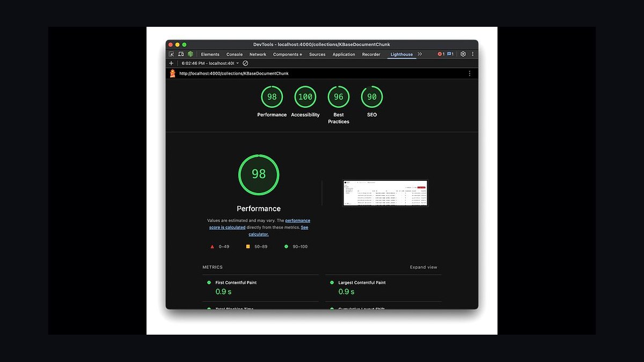Image resolution: width=644 pixels, height=362 pixels.
Task: Click the Lighthouse logo icon
Action: [173, 73]
